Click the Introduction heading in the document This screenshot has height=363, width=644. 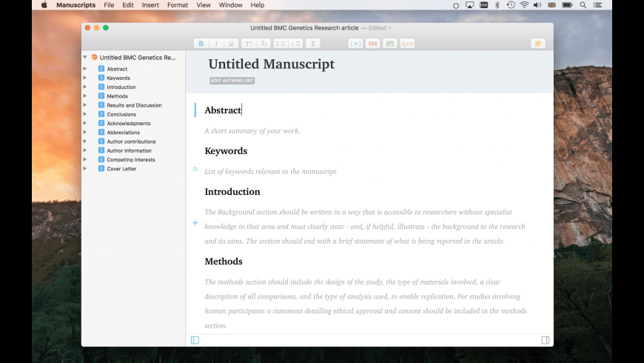(x=232, y=192)
